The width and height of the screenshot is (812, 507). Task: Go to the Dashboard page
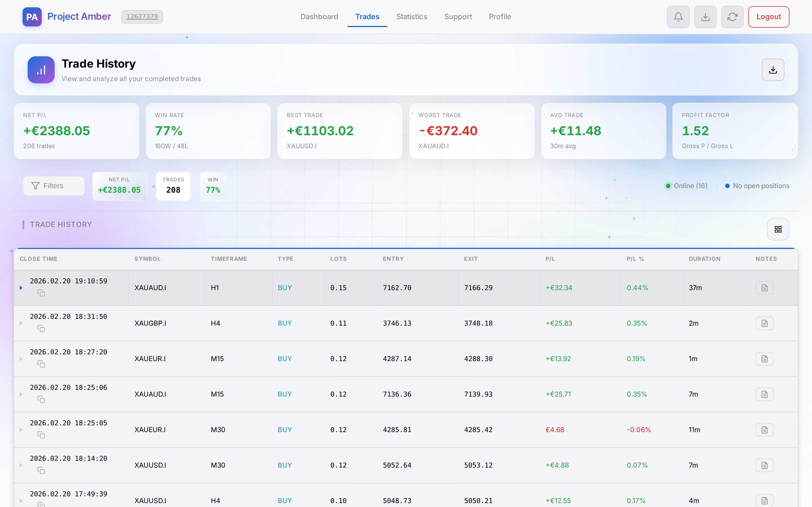pyautogui.click(x=319, y=17)
